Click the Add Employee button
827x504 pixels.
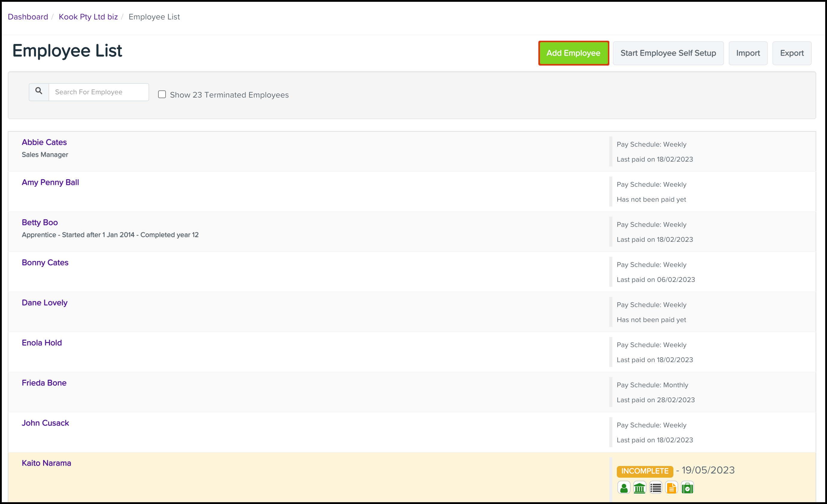tap(573, 53)
